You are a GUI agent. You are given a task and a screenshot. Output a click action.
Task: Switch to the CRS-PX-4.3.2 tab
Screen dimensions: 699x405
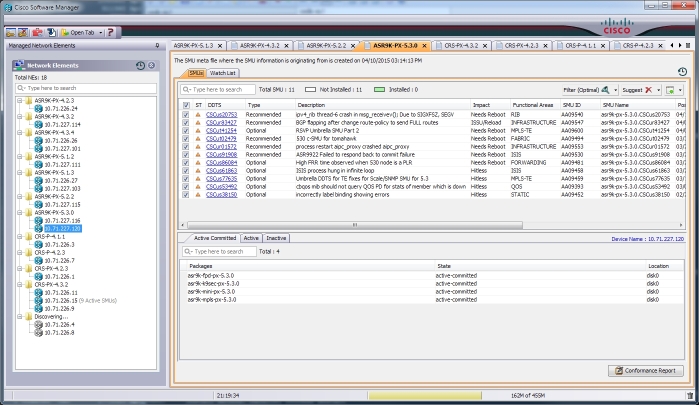pyautogui.click(x=461, y=45)
